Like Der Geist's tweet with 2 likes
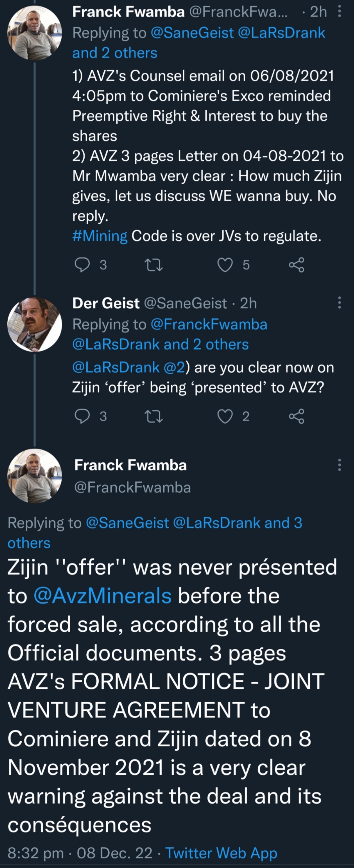This screenshot has width=354, height=868. [x=225, y=416]
